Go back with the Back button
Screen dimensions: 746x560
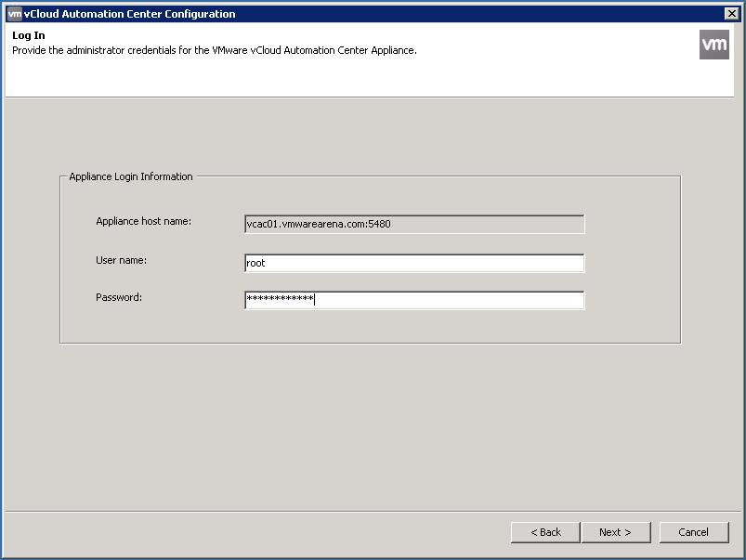545,532
